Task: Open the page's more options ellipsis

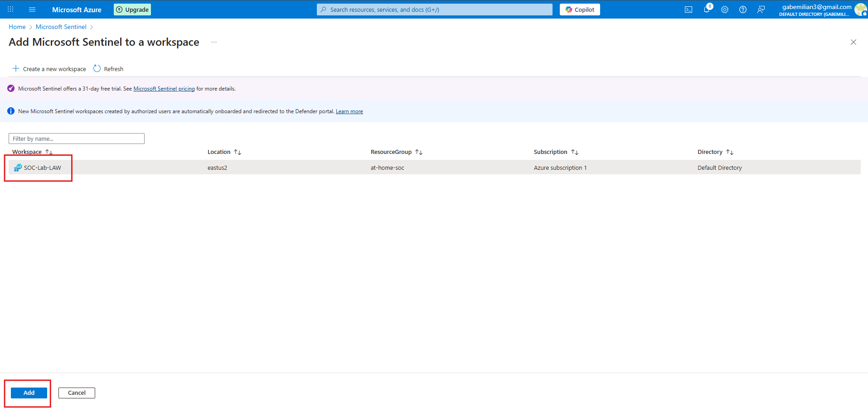Action: (x=214, y=42)
